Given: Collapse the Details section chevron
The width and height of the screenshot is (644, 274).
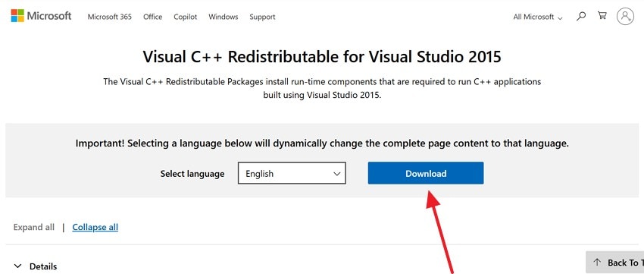Looking at the screenshot, I should [x=17, y=266].
